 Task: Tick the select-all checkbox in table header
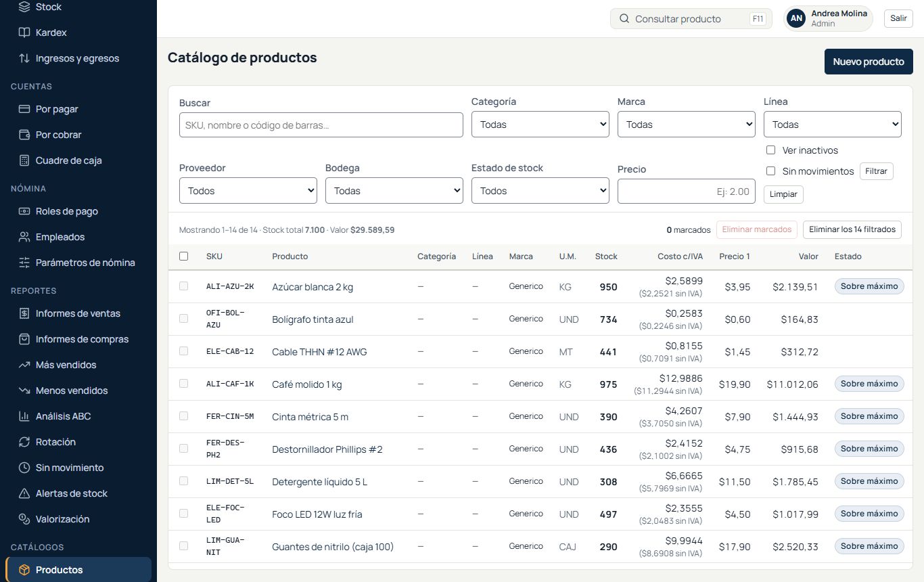(x=183, y=256)
